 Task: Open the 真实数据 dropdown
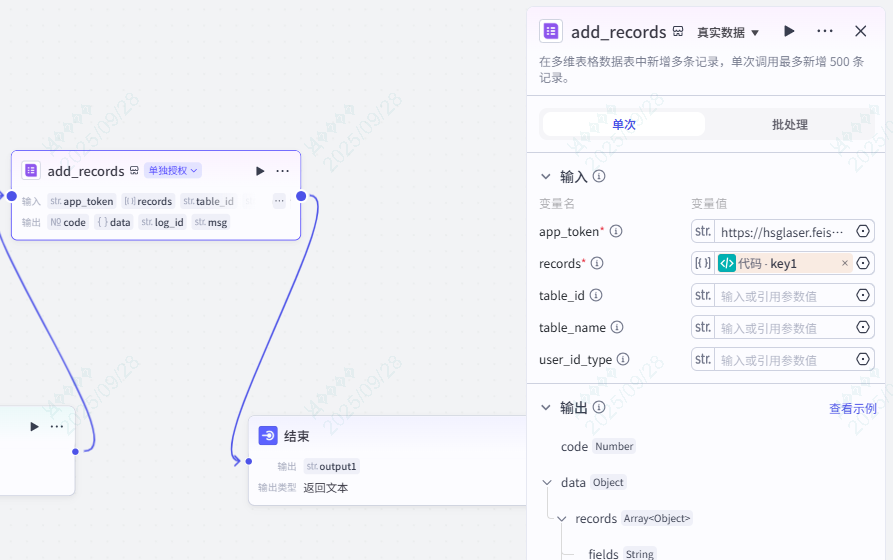click(x=728, y=32)
